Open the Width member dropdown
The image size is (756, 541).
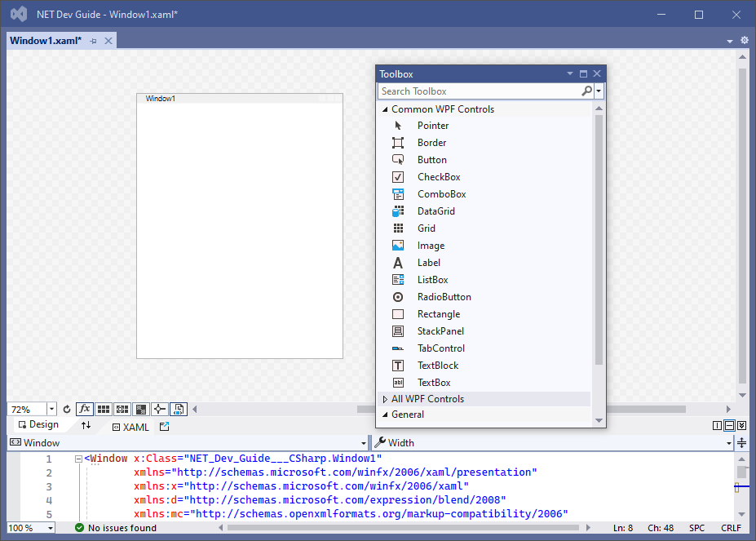pyautogui.click(x=729, y=443)
